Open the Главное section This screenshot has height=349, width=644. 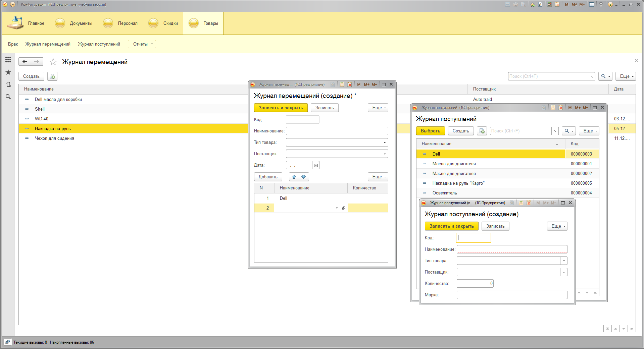pyautogui.click(x=26, y=23)
